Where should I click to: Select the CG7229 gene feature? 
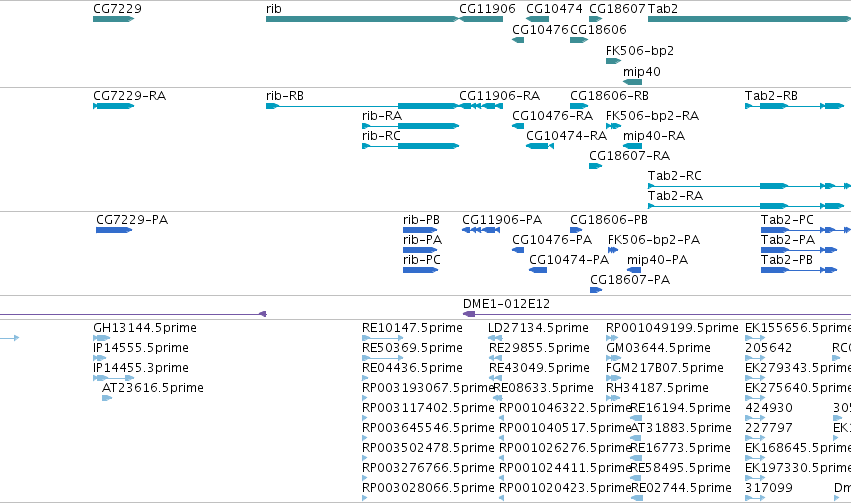[x=113, y=19]
